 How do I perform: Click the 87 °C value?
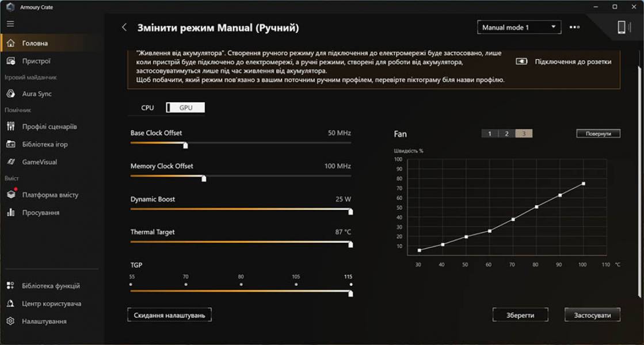(x=343, y=232)
